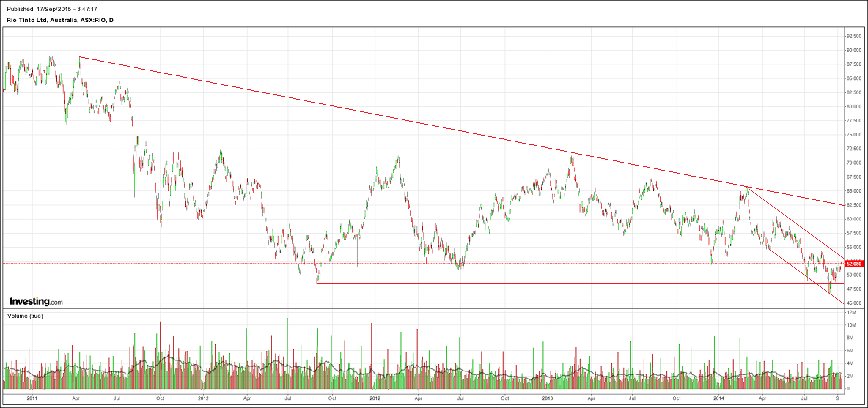Select the 75.000 price level label

tap(853, 135)
